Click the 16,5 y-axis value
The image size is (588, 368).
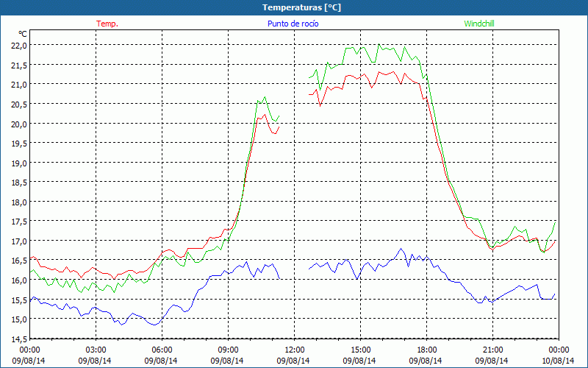(21, 261)
